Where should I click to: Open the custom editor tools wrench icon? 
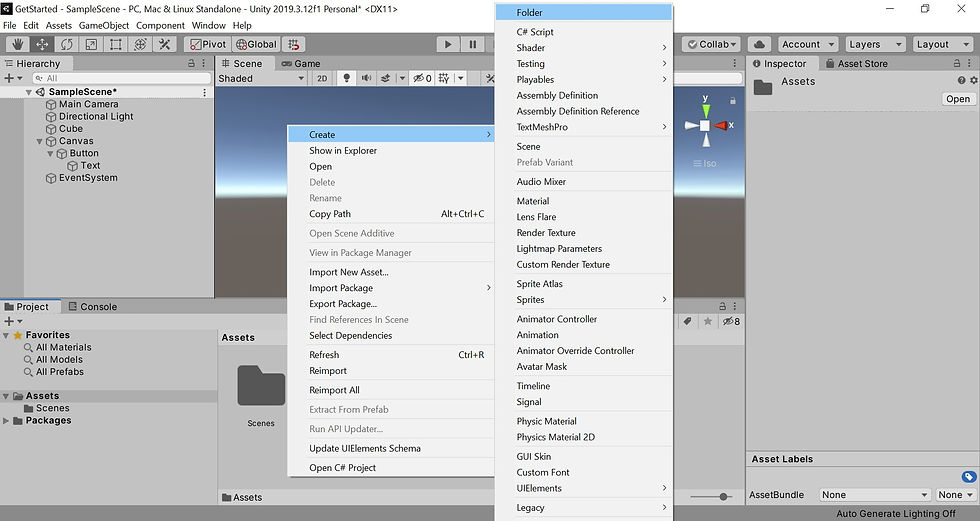click(164, 44)
